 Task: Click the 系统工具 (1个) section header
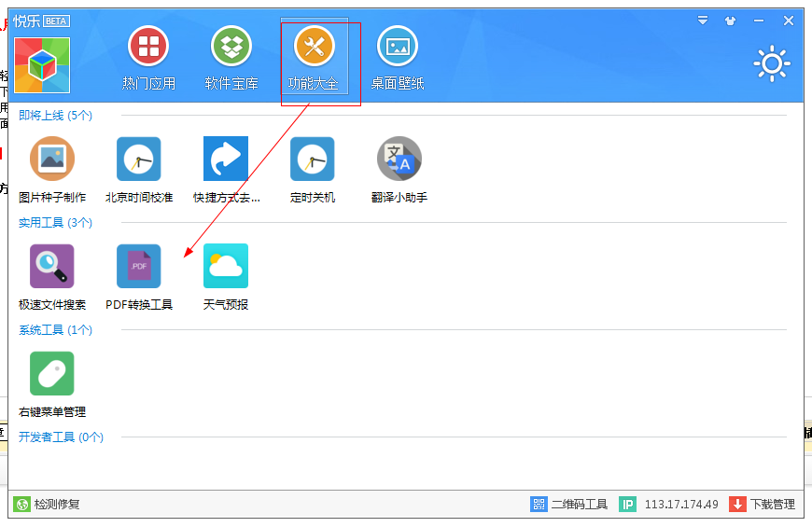(55, 330)
